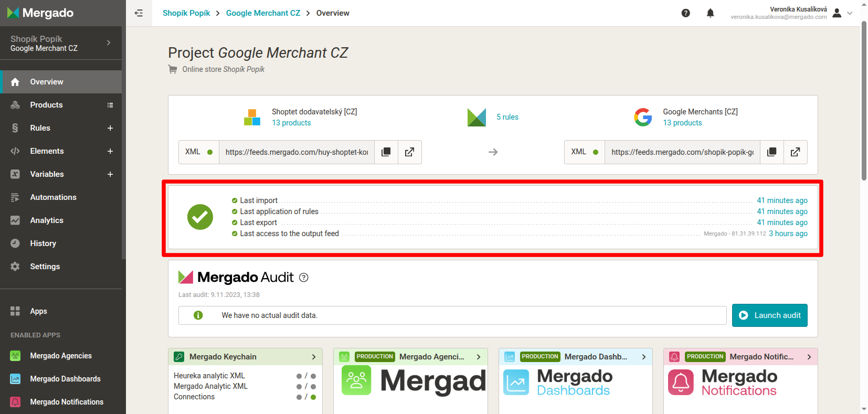
Task: Click the Mergado Audit help icon
Action: point(303,278)
